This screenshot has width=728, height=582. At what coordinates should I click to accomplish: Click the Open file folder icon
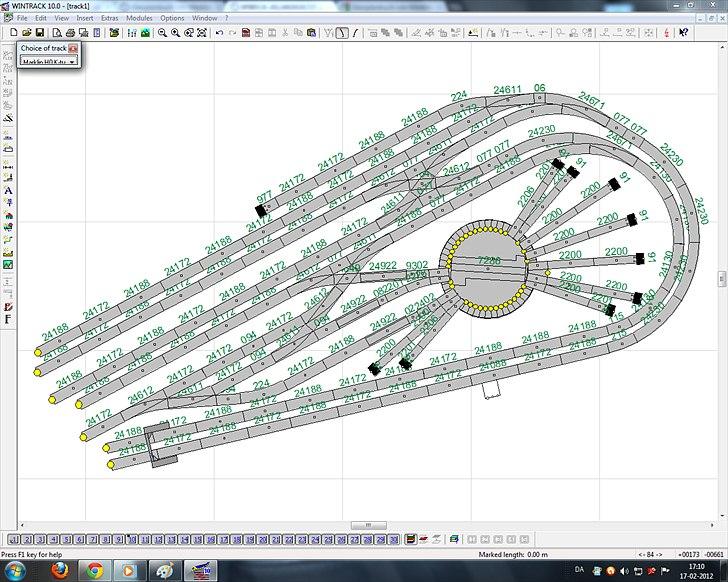(25, 33)
